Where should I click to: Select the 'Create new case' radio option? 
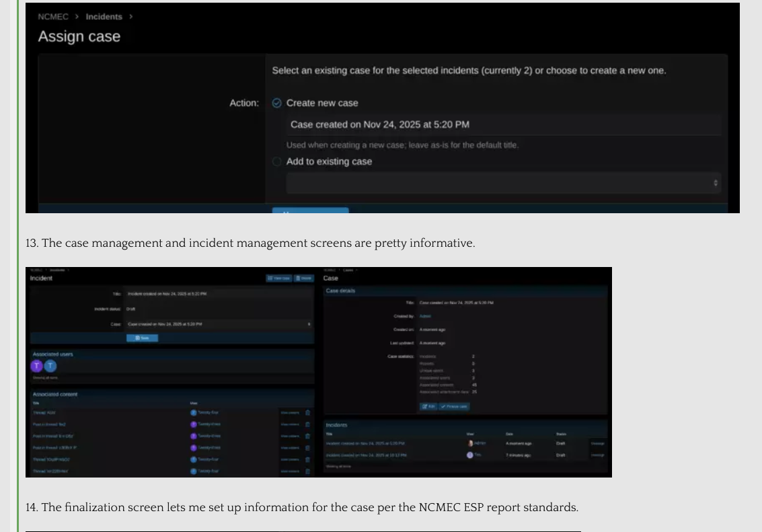coord(277,103)
